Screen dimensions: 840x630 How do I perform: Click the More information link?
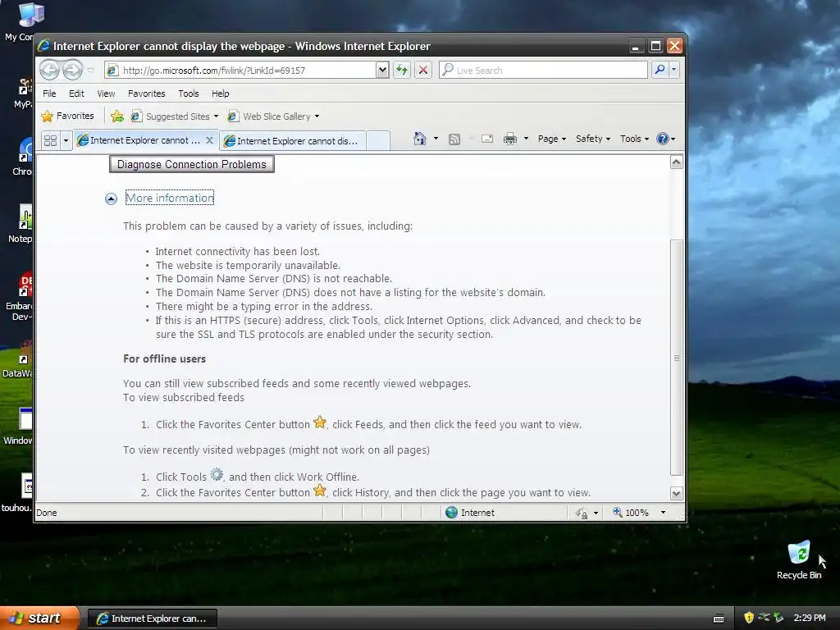(x=170, y=198)
